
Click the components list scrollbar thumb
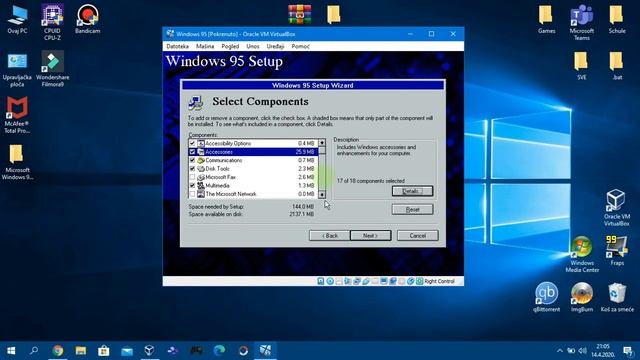322,150
